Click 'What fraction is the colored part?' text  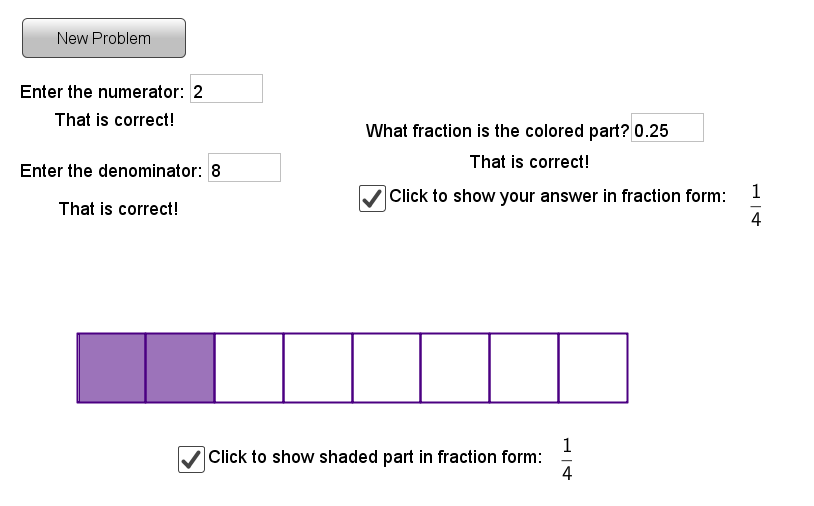497,131
